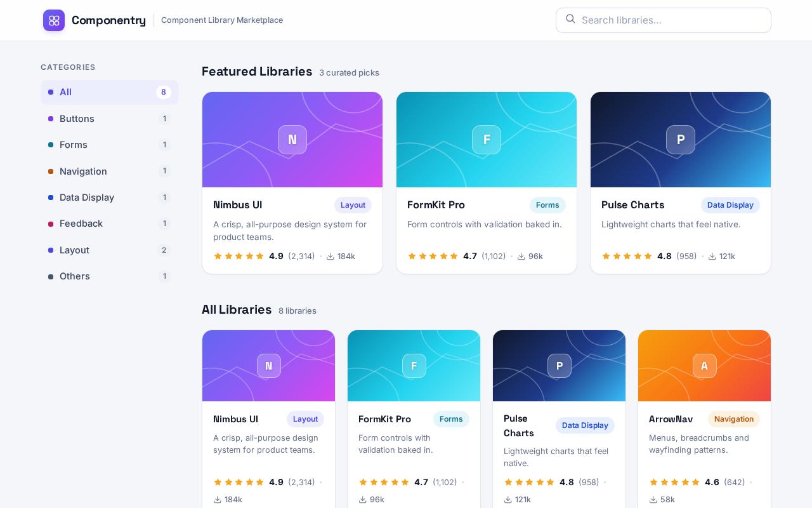Click 'Menus, breadcrumbs and wayfinding patterns' description

pos(699,444)
